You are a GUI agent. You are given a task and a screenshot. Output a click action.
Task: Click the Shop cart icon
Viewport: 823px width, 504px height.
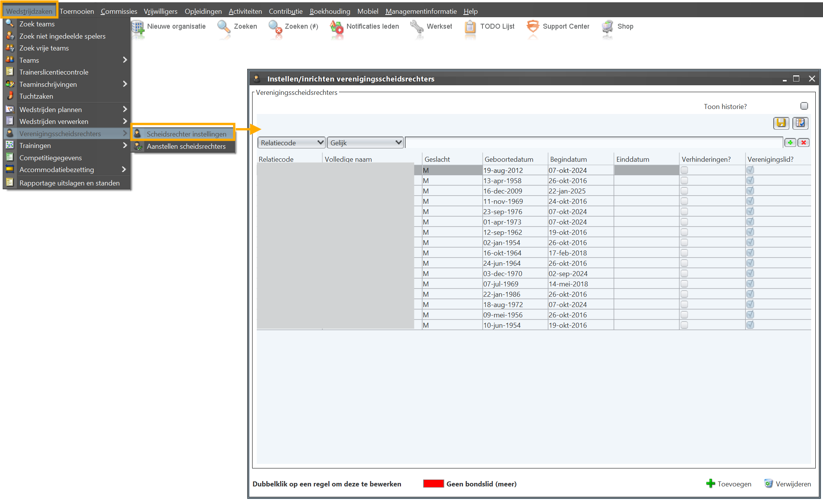pyautogui.click(x=607, y=27)
